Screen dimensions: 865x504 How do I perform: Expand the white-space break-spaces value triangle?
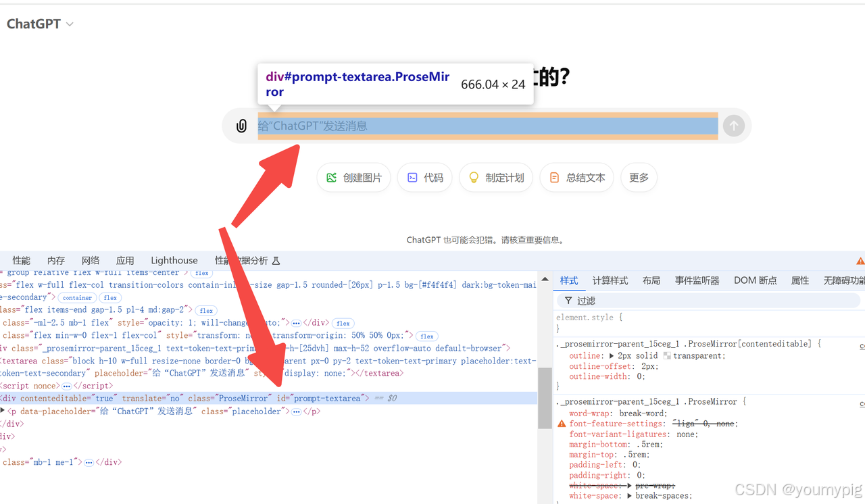pyautogui.click(x=630, y=496)
